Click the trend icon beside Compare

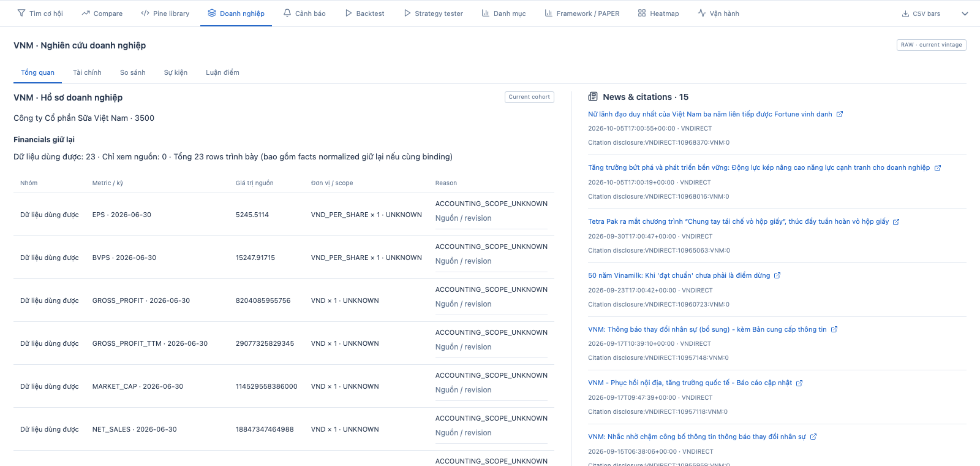pyautogui.click(x=86, y=13)
